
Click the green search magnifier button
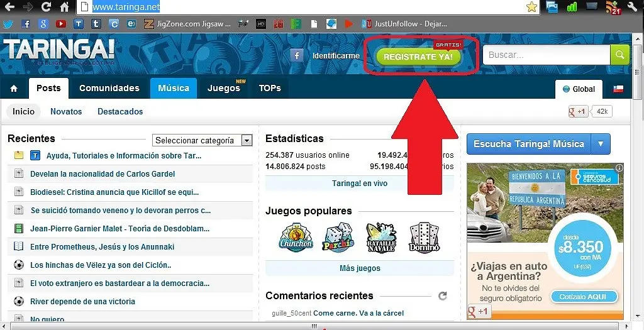coord(619,55)
